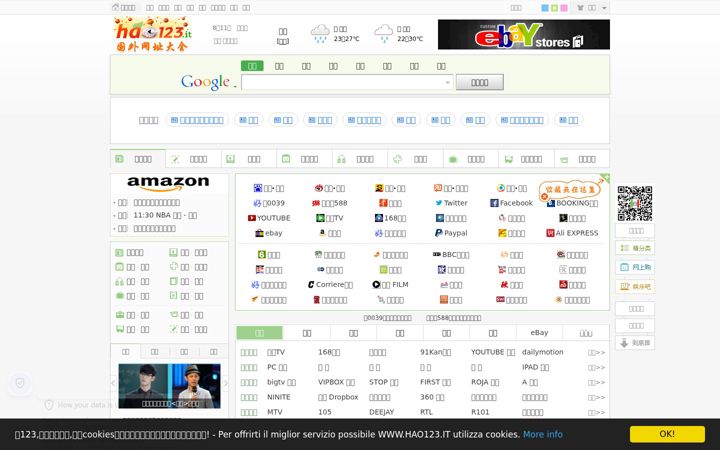
Task: Expand more links in the MTV row
Action: pos(596,412)
